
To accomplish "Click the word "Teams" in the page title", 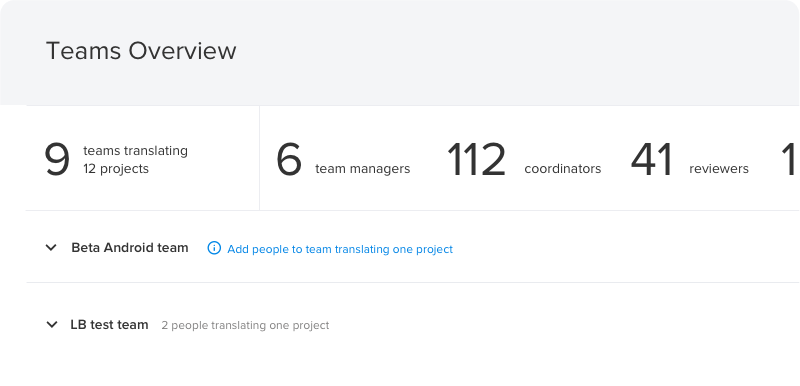I will point(84,51).
